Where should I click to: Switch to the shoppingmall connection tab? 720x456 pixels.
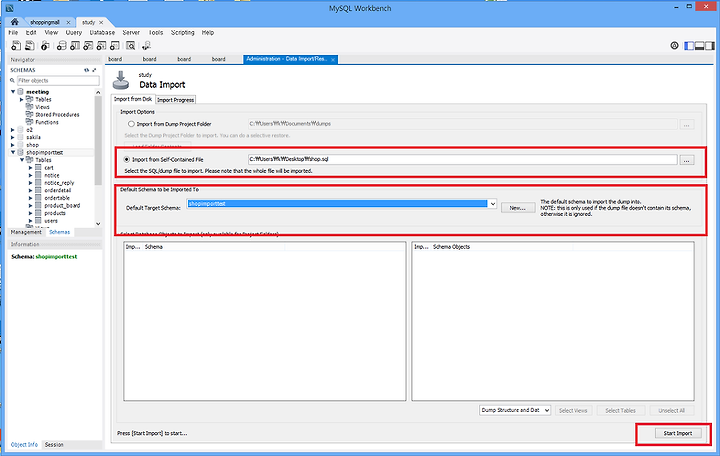(x=45, y=22)
